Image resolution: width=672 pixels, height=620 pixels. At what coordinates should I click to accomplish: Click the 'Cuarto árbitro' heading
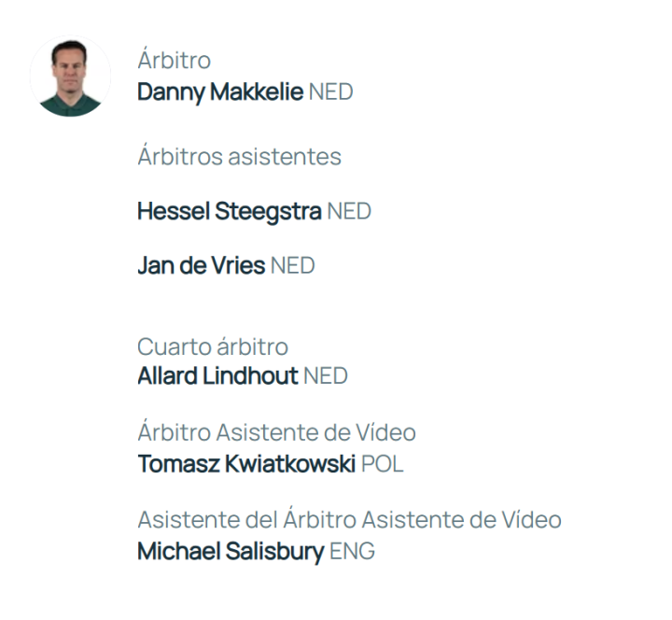213,346
